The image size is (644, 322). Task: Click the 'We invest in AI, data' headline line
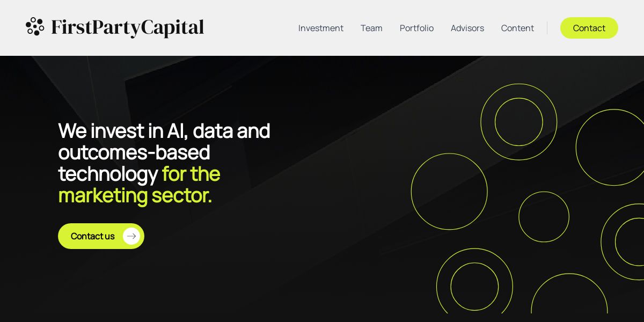click(x=164, y=131)
